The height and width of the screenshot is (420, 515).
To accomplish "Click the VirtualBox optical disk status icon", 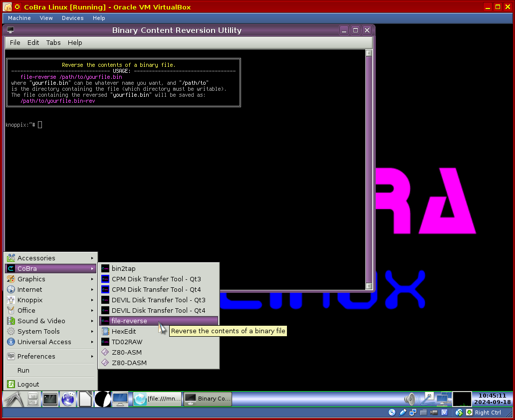I will coord(392,413).
